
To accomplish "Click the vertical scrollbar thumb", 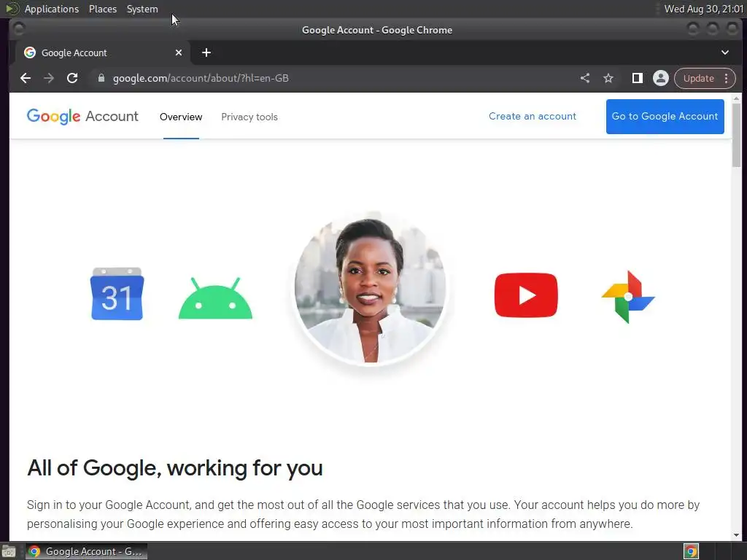I will (737, 135).
